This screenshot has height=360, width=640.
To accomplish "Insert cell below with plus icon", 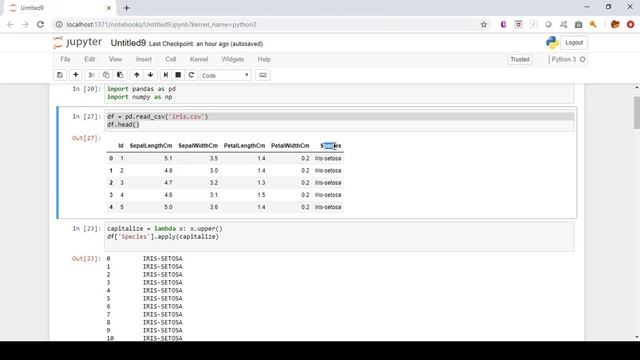I will coord(76,75).
